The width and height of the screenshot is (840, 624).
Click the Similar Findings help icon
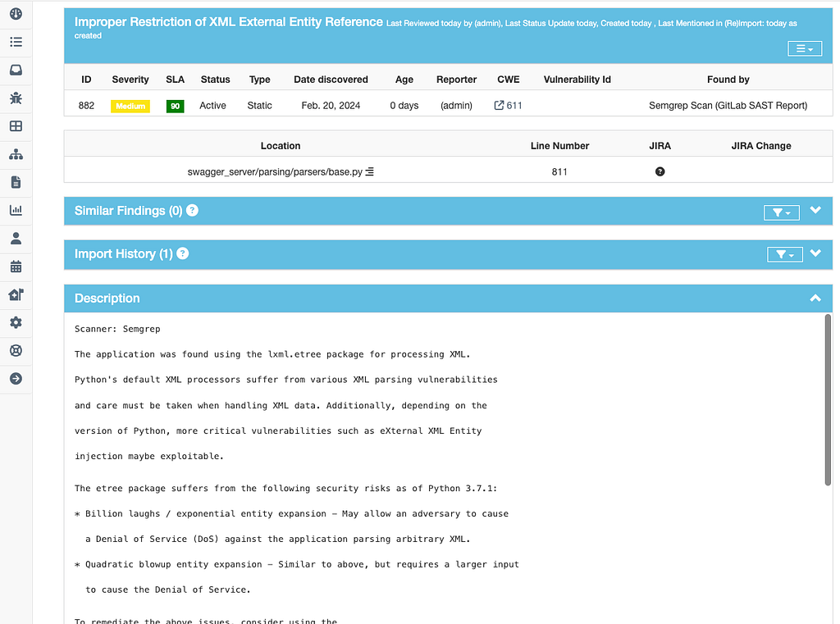(192, 211)
